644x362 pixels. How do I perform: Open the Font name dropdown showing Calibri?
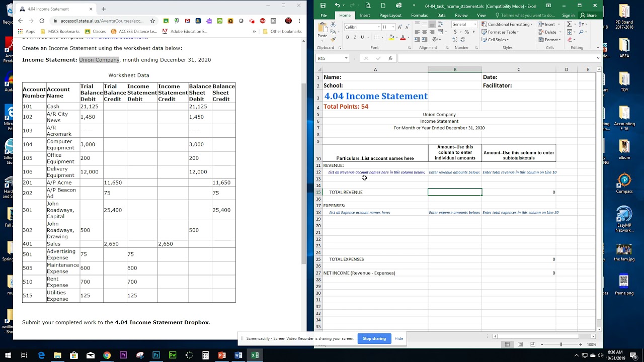click(379, 27)
